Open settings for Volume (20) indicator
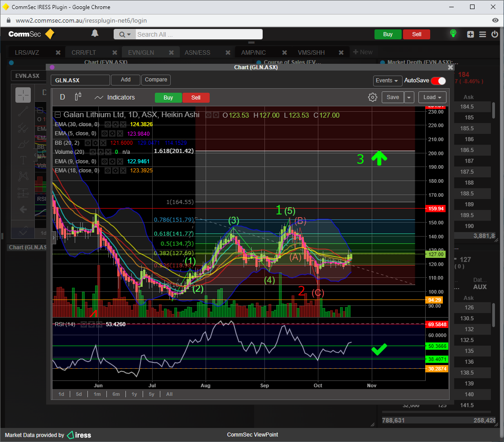 click(x=100, y=152)
